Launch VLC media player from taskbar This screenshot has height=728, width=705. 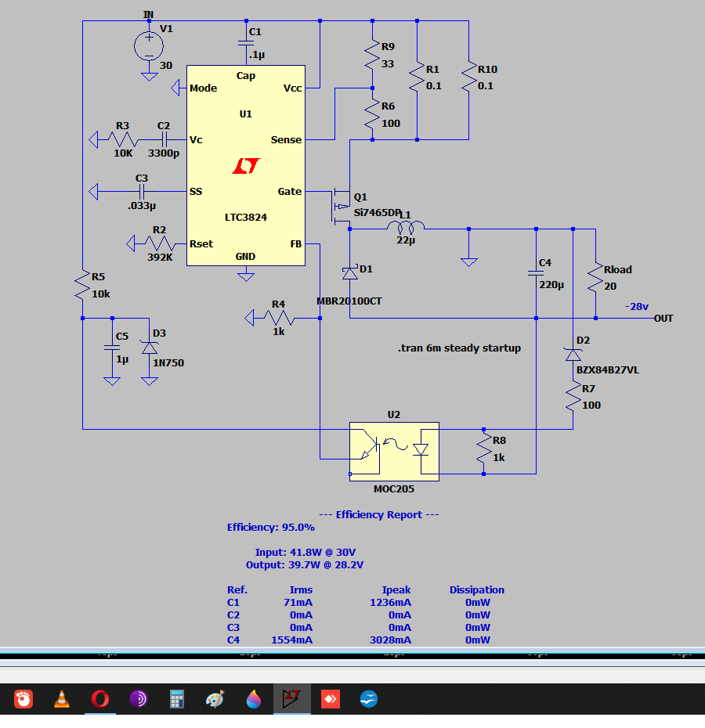pos(61,699)
